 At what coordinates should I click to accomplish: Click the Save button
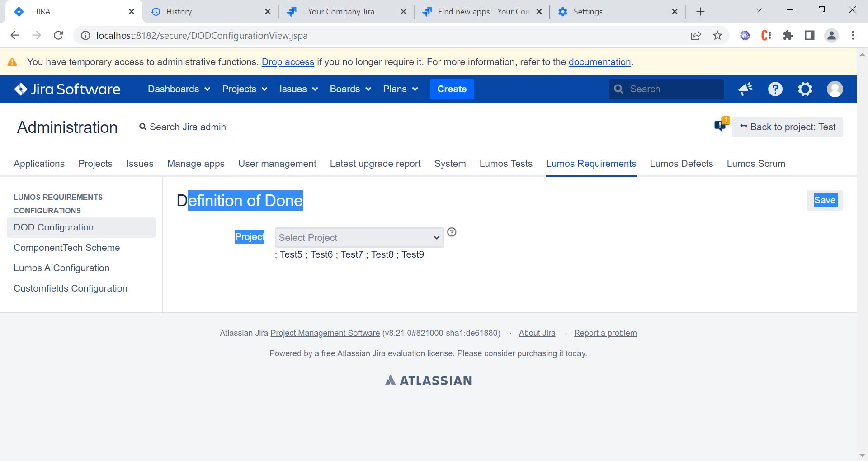click(x=825, y=201)
